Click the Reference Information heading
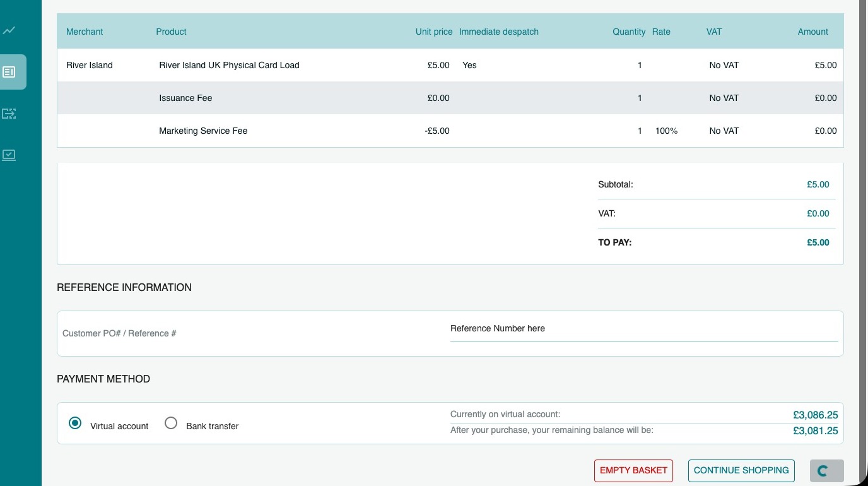 pos(124,287)
